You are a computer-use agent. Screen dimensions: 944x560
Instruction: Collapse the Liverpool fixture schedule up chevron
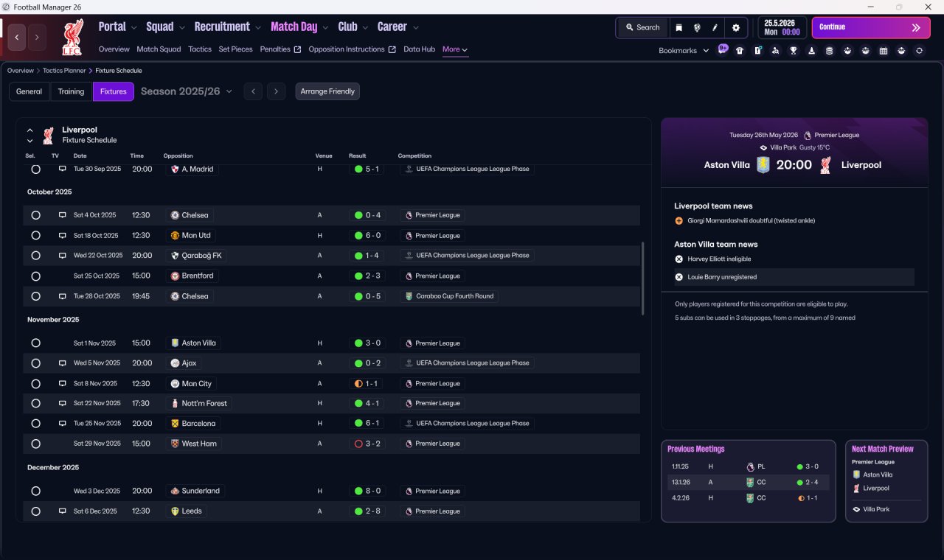point(30,130)
